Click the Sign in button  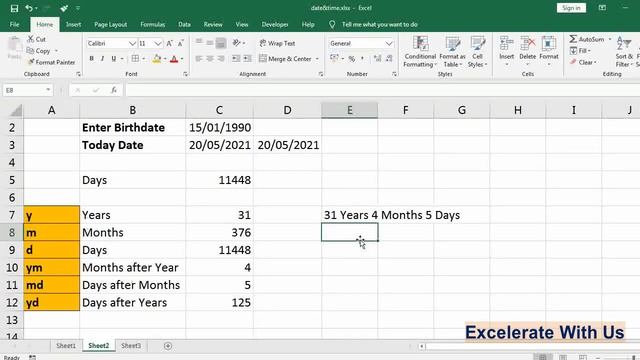[x=571, y=8]
